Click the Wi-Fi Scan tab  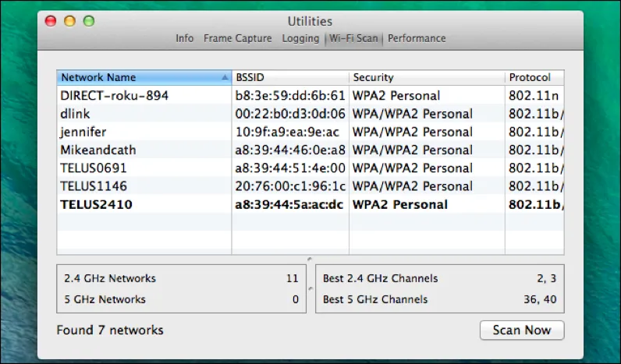[x=353, y=38]
